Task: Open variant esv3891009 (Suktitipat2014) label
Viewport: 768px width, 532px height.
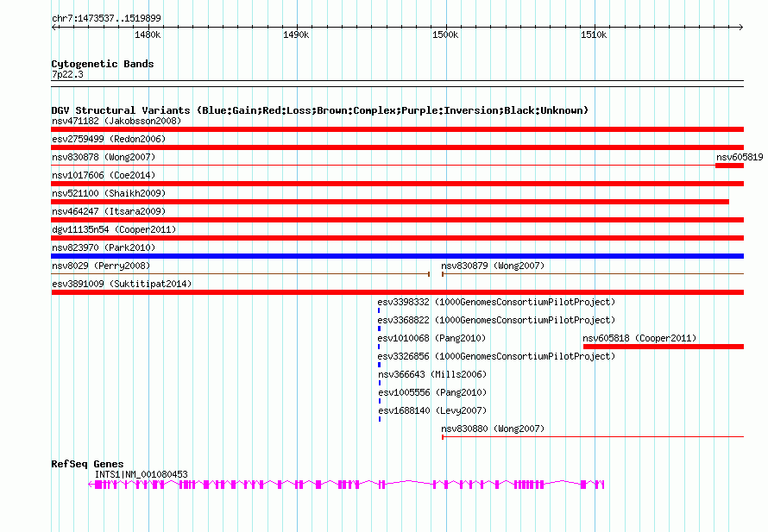Action: [122, 284]
